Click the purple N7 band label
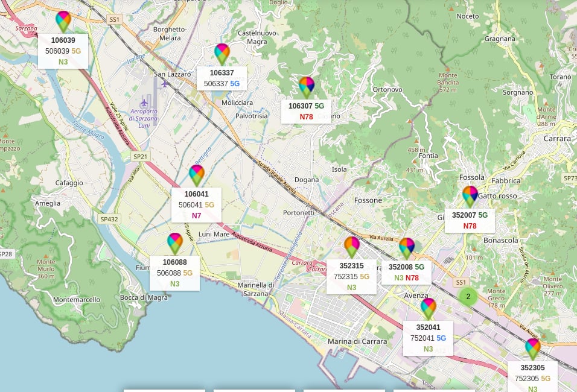This screenshot has height=392, width=577. [197, 215]
